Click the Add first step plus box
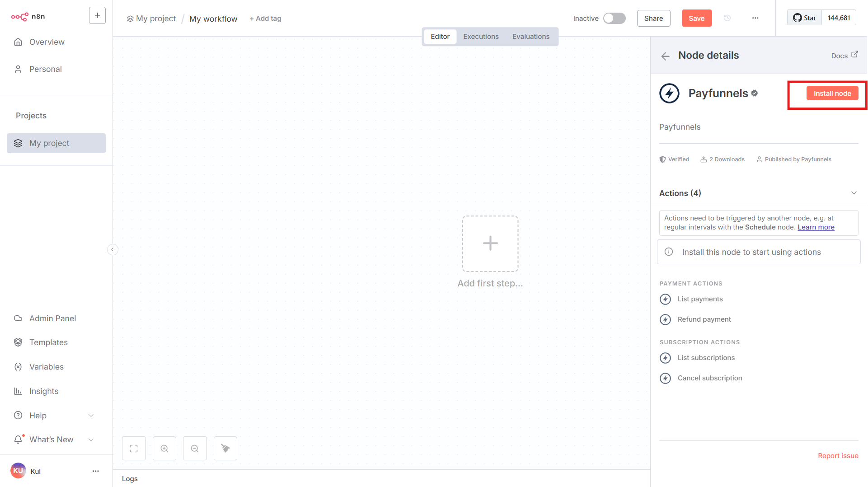The height and width of the screenshot is (487, 868). click(490, 243)
